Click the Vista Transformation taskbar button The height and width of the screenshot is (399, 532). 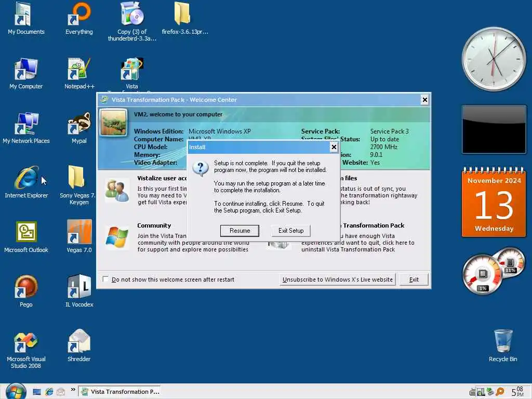(x=119, y=392)
